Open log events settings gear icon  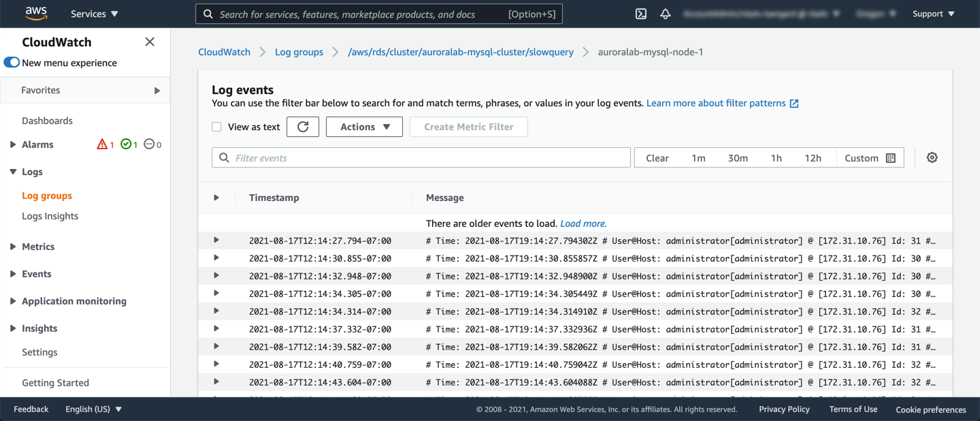tap(932, 157)
